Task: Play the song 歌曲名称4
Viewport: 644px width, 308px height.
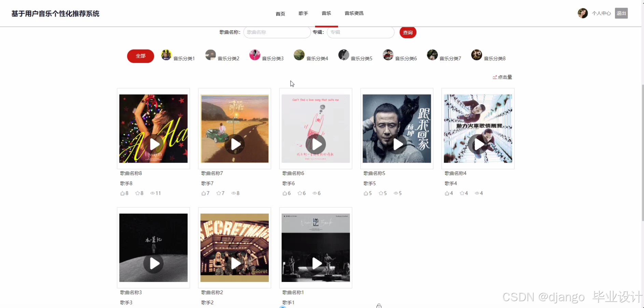Action: click(478, 144)
